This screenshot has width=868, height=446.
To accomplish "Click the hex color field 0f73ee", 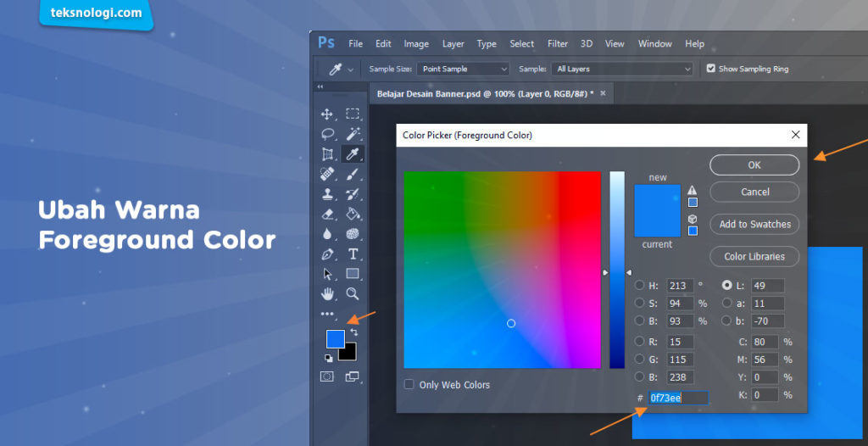I will pyautogui.click(x=679, y=398).
